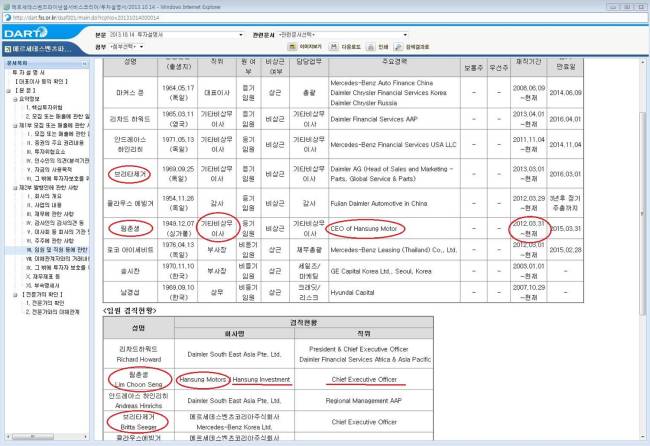Collapse the 요약정보 tree node
The width and height of the screenshot is (650, 446).
[15, 99]
